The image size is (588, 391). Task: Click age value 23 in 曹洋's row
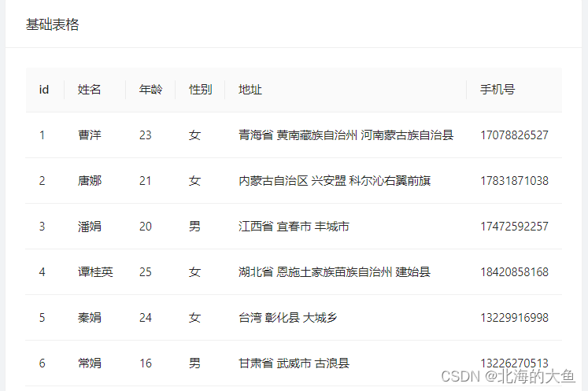[146, 135]
